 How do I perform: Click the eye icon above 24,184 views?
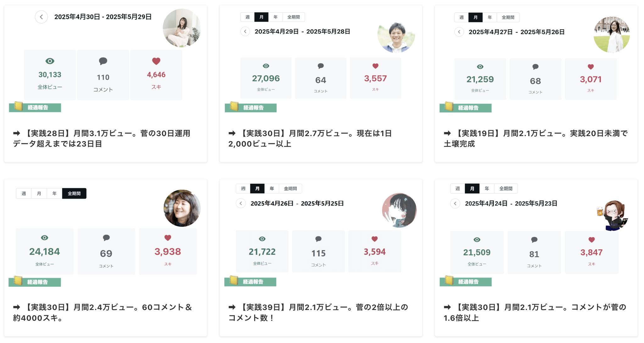tap(44, 238)
